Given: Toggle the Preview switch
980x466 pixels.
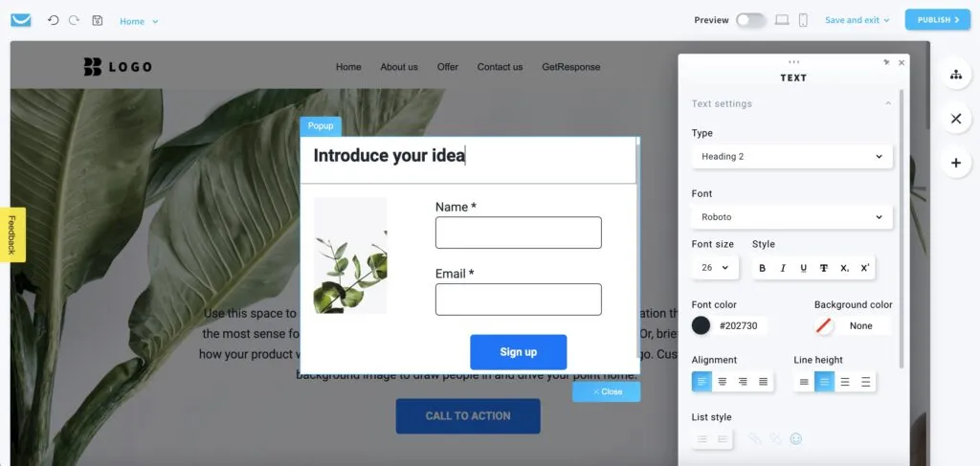Looking at the screenshot, I should click(750, 20).
